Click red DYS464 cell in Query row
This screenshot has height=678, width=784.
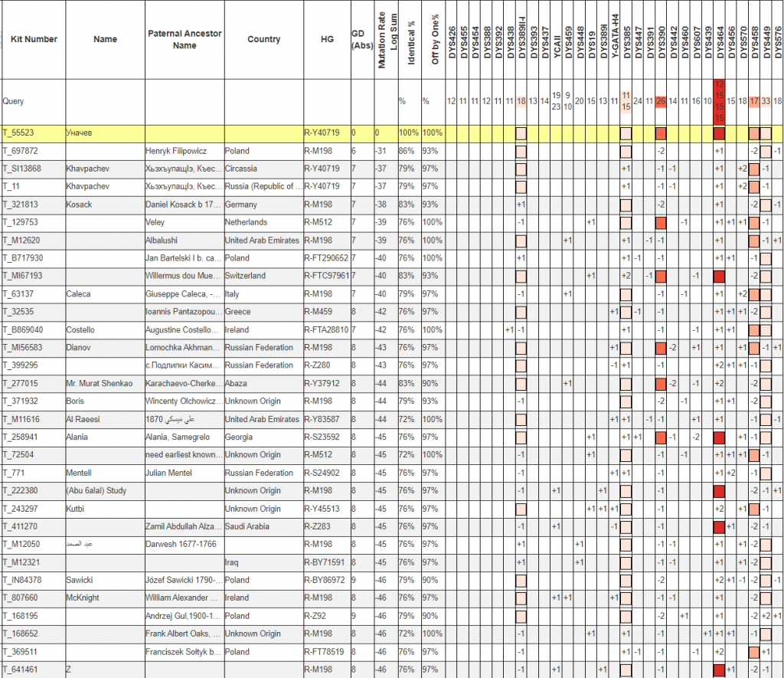[x=720, y=100]
